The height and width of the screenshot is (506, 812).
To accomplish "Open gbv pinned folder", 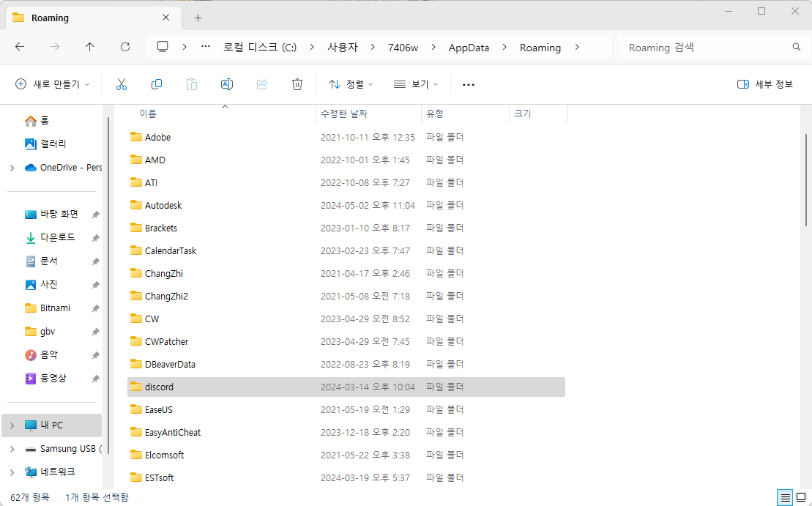I will (40, 332).
